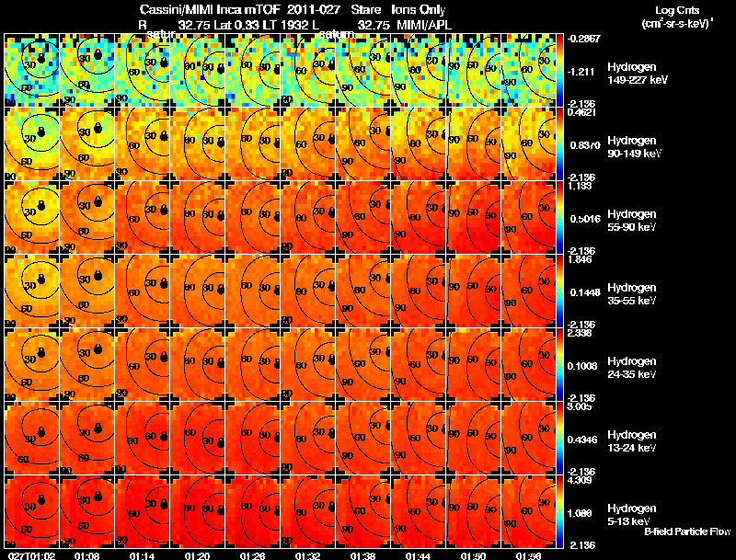Click the Cassini/MIMI Inca mTOF title
The image size is (736, 560).
pos(210,9)
